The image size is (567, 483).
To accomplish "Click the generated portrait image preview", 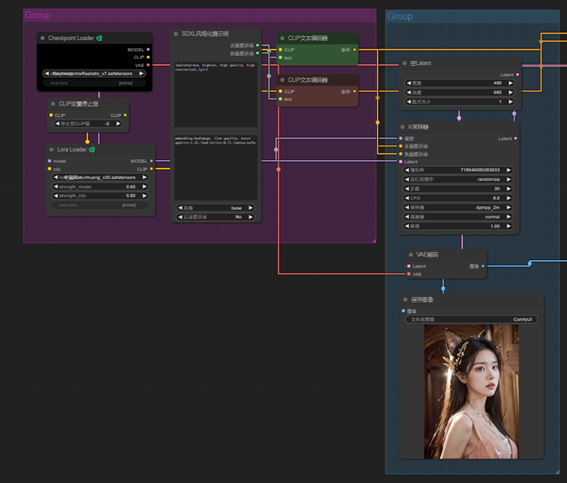I will click(x=471, y=392).
